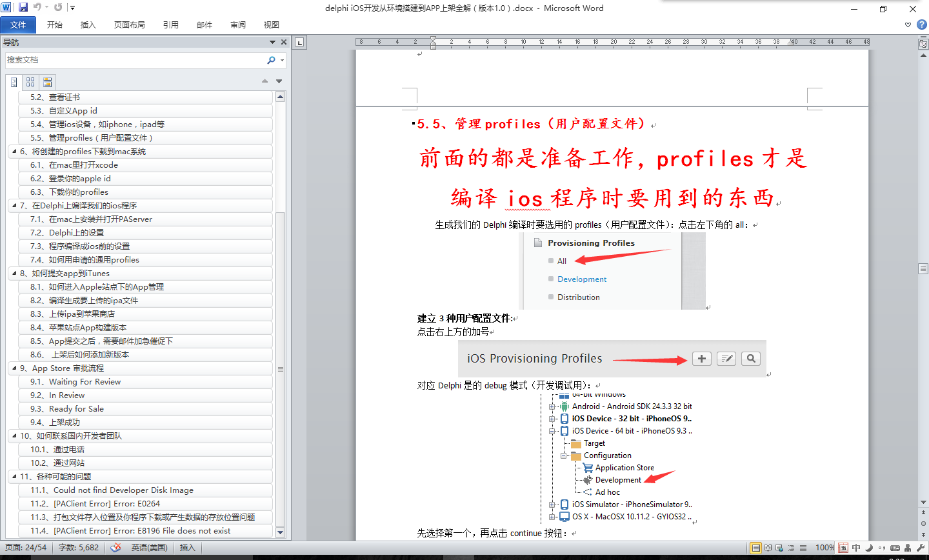Switch to Outline view
Screen dimensions: 929x560
[792, 548]
